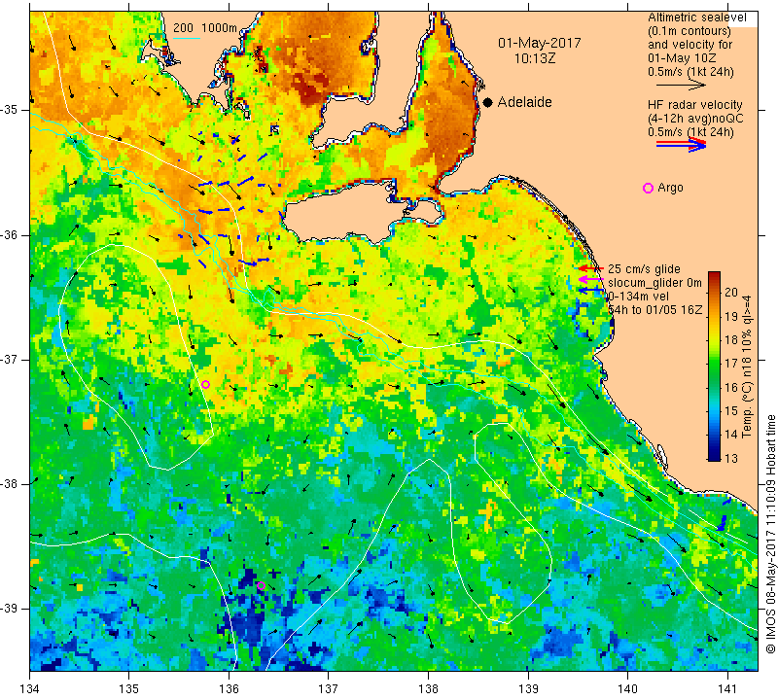Click the slocum_glider 0m label
The image size is (778, 700).
(x=654, y=283)
